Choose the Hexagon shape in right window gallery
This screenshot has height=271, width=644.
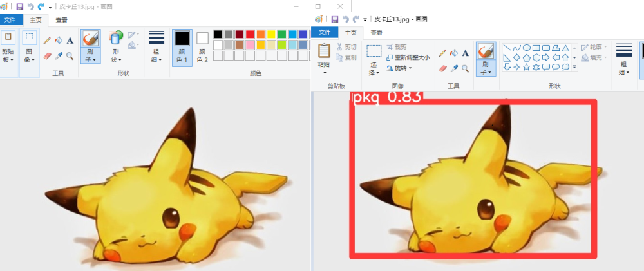[536, 57]
